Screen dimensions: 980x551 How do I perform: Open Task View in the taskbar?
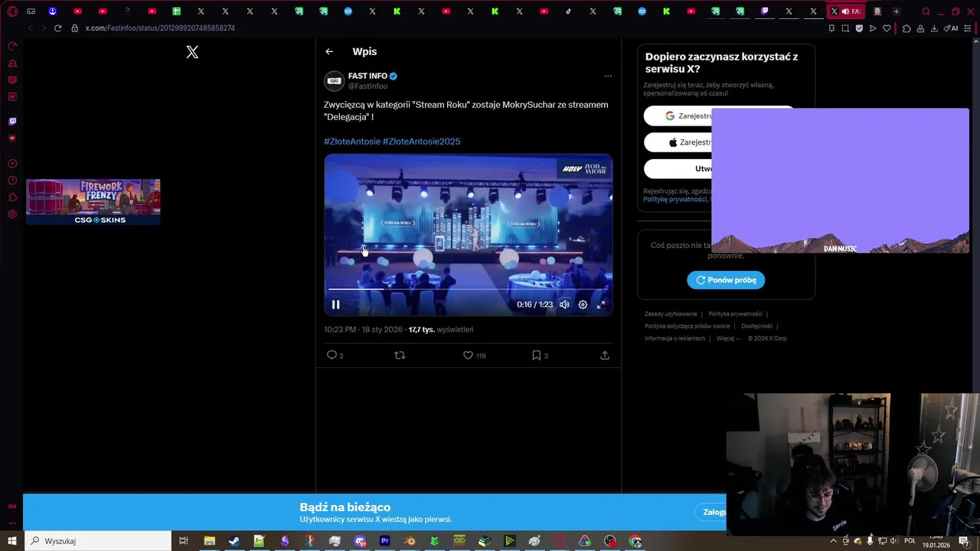[184, 541]
